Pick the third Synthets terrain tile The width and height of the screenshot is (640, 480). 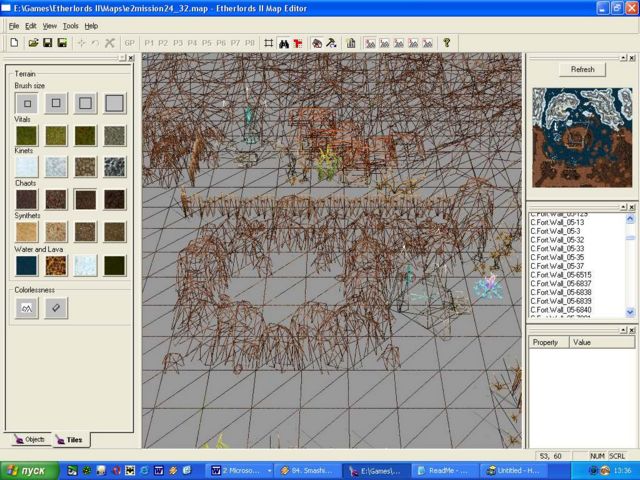click(x=85, y=232)
